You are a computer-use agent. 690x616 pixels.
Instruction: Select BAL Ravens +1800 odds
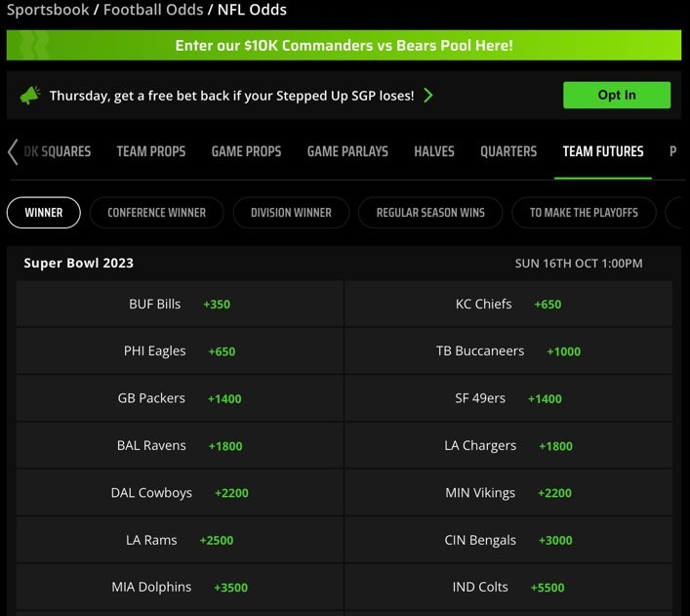click(x=180, y=445)
